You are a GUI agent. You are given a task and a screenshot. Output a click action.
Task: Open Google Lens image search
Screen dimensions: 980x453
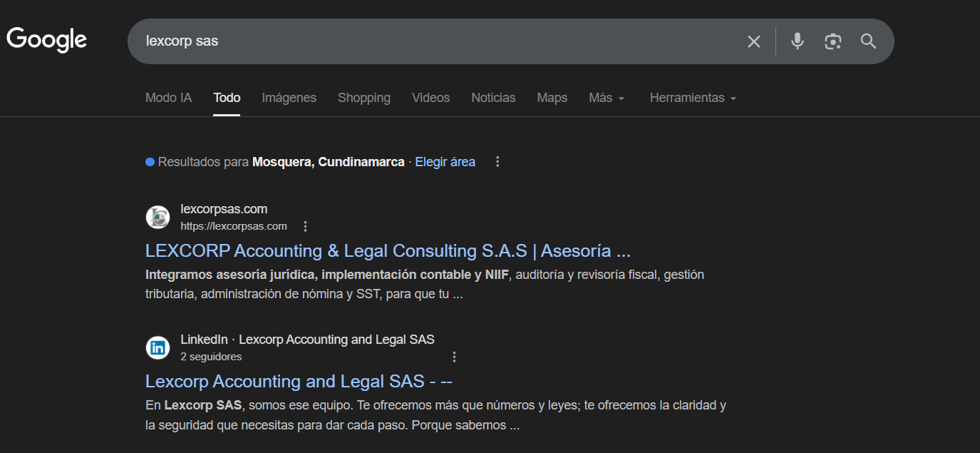(x=832, y=41)
